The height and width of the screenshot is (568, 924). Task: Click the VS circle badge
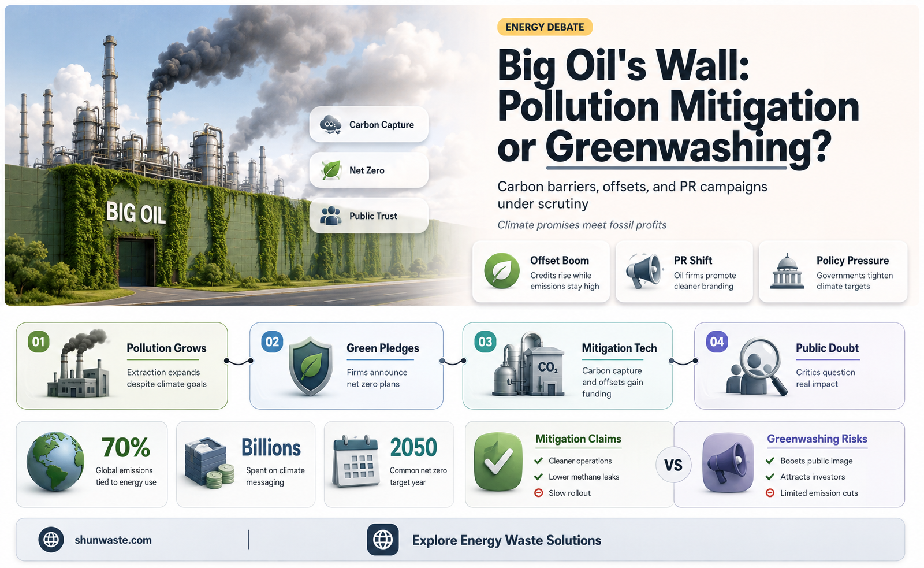pos(673,465)
